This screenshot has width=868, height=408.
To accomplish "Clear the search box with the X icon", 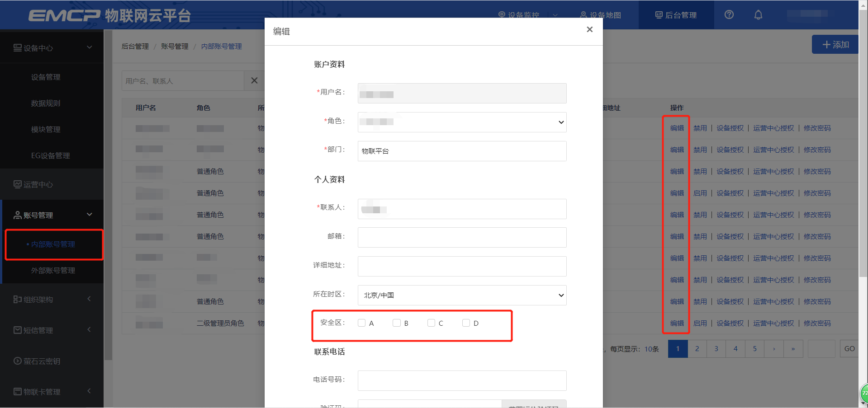I will [254, 80].
